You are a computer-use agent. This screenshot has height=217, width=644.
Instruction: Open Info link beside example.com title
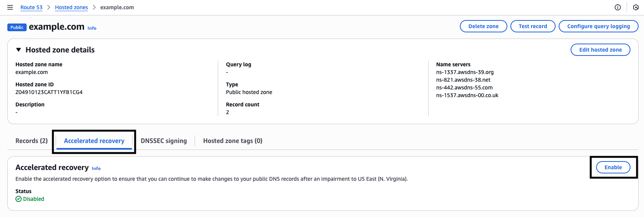coord(92,28)
